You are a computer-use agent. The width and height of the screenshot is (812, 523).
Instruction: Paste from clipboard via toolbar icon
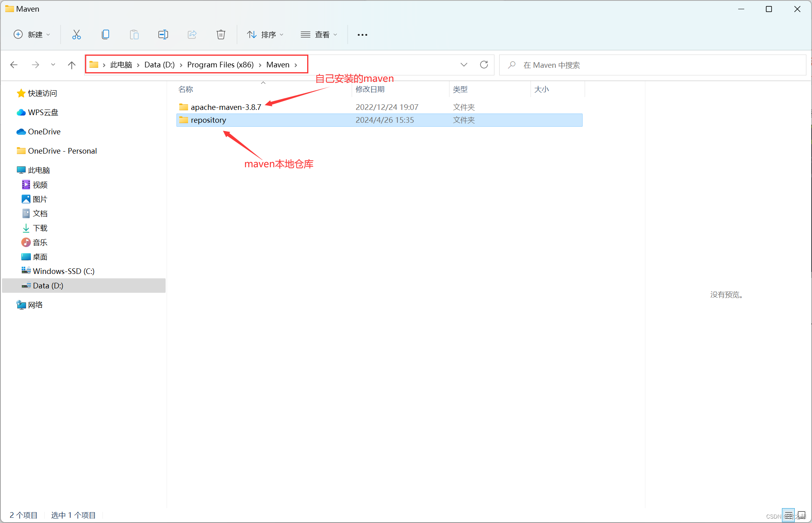(x=134, y=34)
